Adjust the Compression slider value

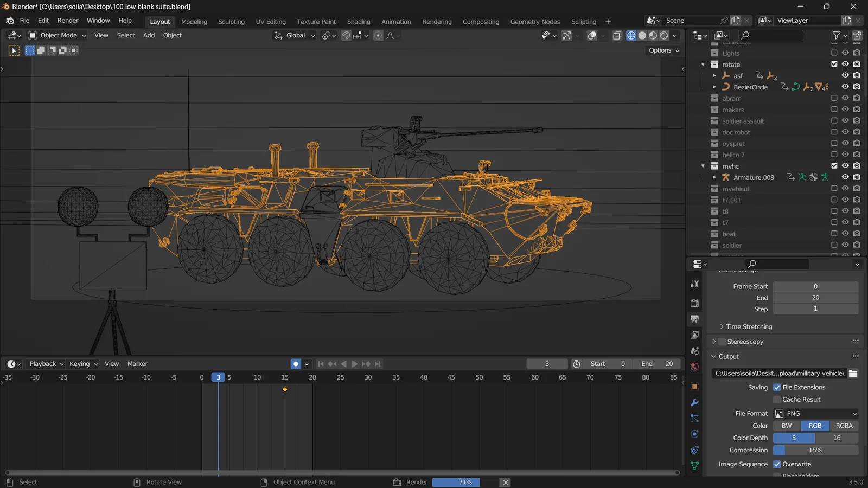click(815, 450)
